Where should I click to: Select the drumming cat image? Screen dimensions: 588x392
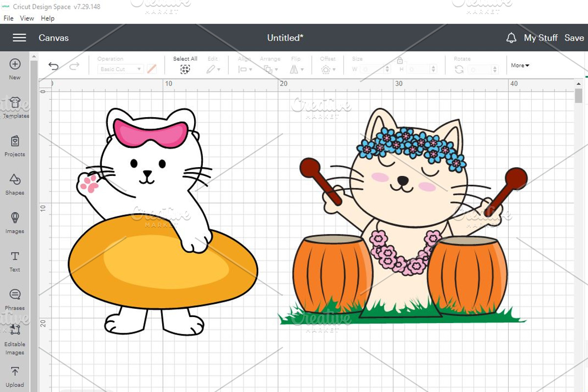coord(402,216)
